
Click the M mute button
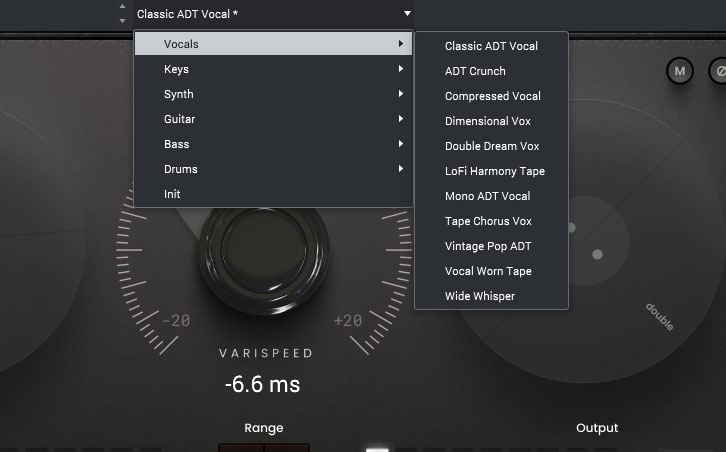point(680,71)
